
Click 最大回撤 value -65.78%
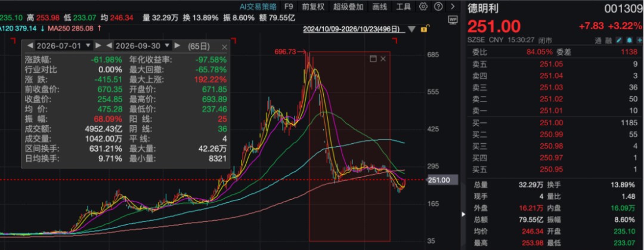[211, 69]
